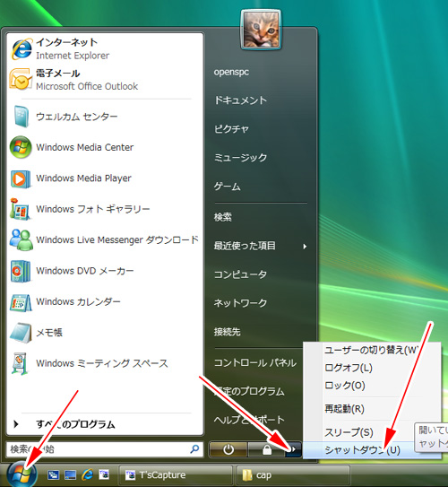
Task: Select ユーザーの切り替え(W) menu entry
Action: [372, 350]
